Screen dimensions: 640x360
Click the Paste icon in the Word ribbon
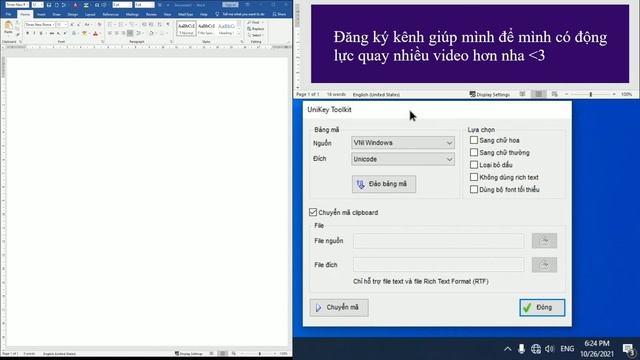pos(9,25)
